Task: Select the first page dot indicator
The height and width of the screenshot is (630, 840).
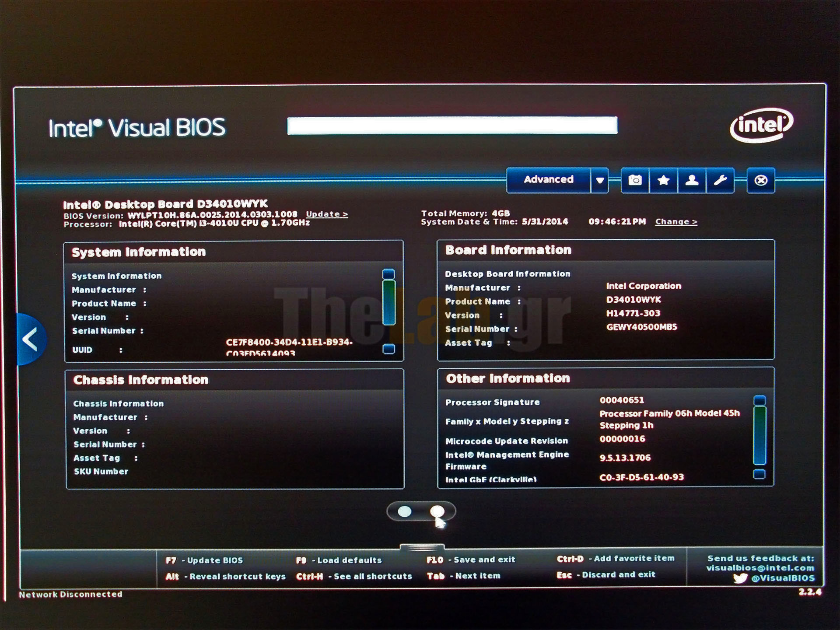Action: click(x=405, y=511)
